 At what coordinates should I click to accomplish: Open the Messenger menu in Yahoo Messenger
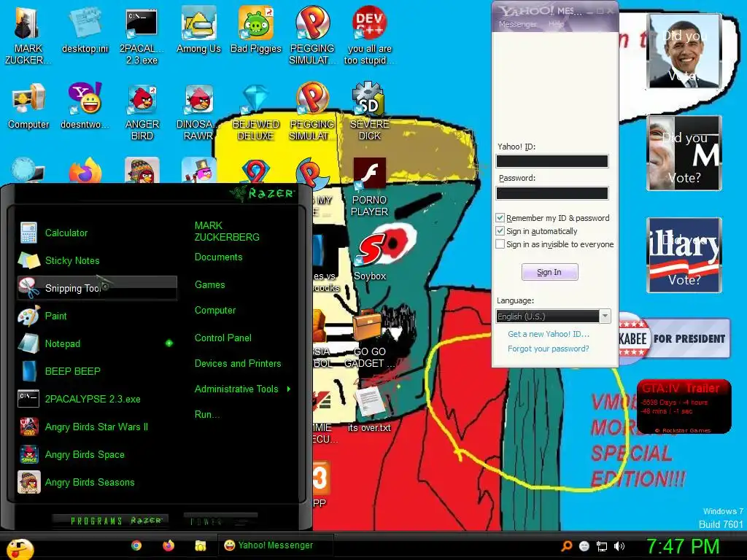[517, 24]
